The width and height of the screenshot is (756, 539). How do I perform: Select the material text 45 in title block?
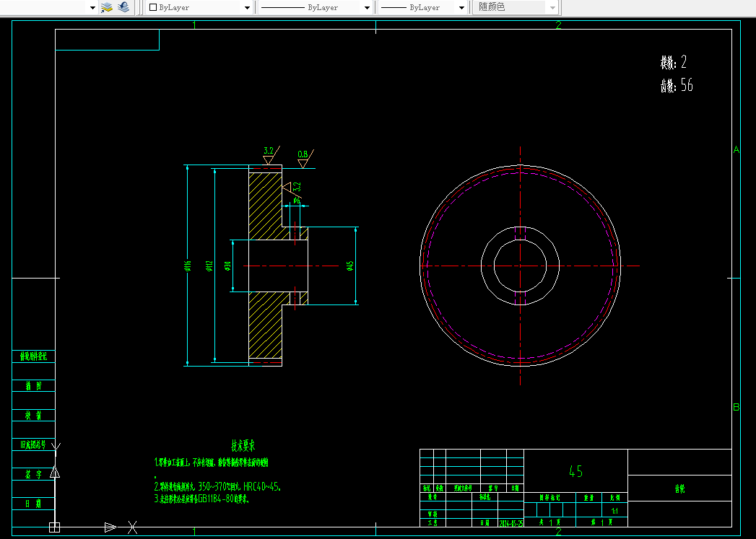click(575, 471)
